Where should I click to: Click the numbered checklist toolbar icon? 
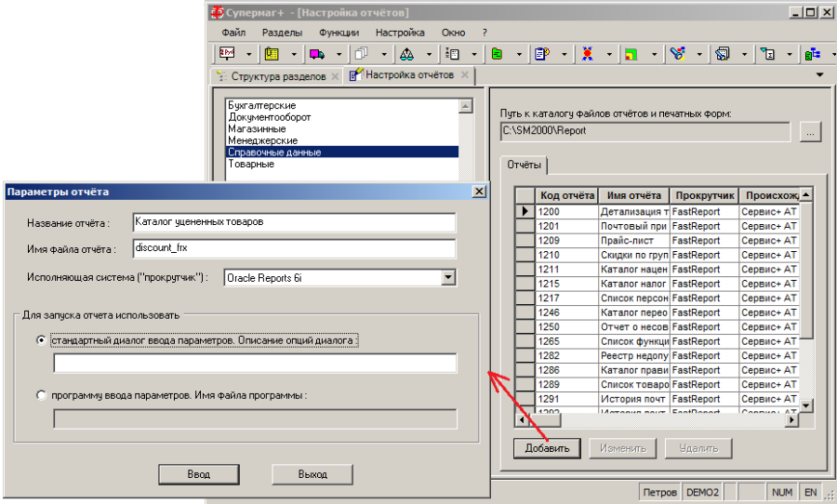click(452, 53)
